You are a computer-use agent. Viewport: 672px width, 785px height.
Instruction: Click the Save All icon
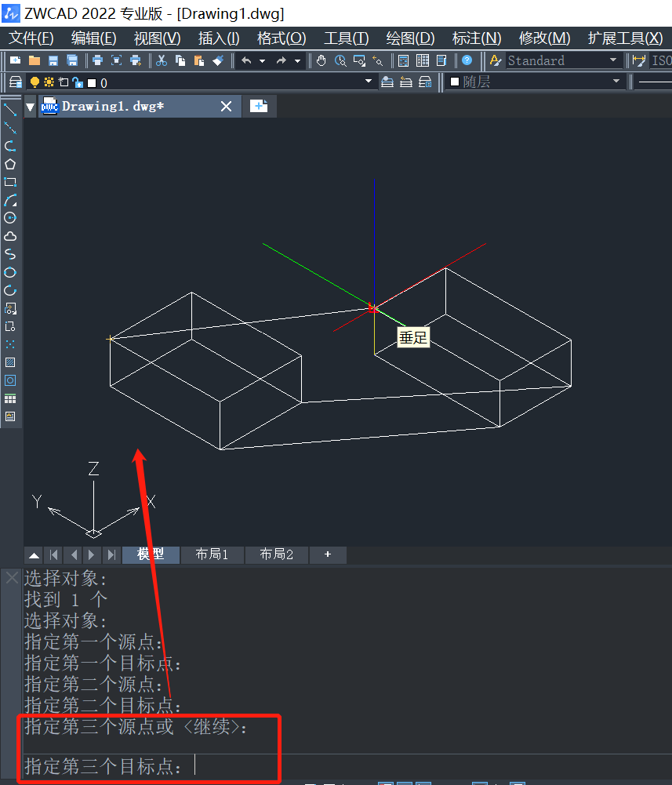pos(73,60)
